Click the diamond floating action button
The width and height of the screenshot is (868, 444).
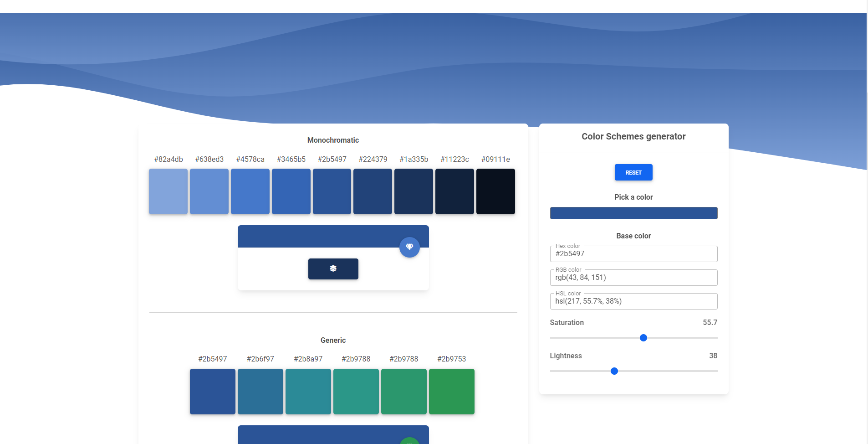pos(409,247)
